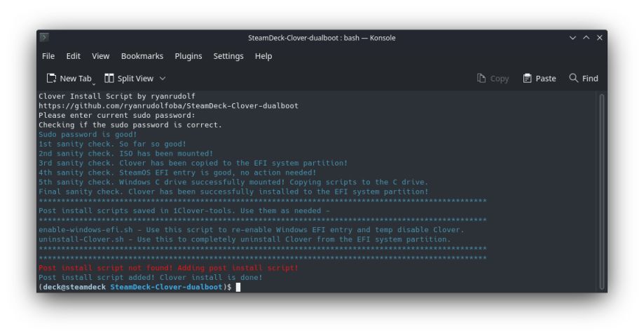Click the Copy icon in toolbar
The image size is (644, 336).
(481, 79)
